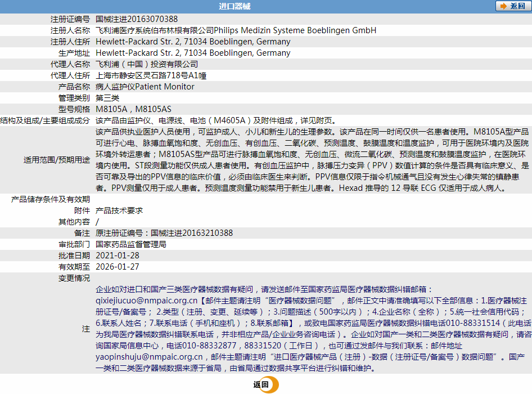Select the 适用范围/预期用途 field label
532x394 pixels.
point(57,160)
